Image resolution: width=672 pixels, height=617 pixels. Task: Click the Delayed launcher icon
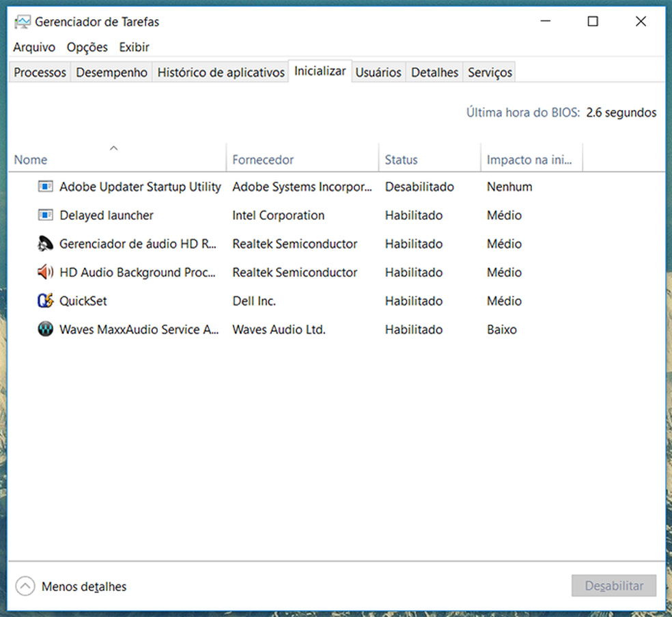pyautogui.click(x=45, y=215)
